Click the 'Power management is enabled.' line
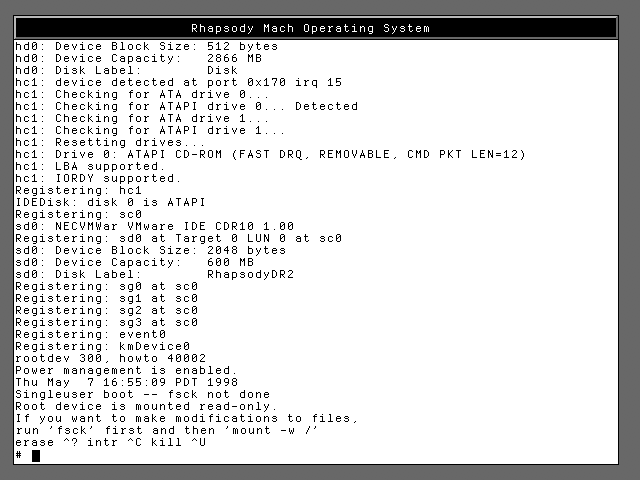Screen dimensions: 640x480 coord(127,371)
